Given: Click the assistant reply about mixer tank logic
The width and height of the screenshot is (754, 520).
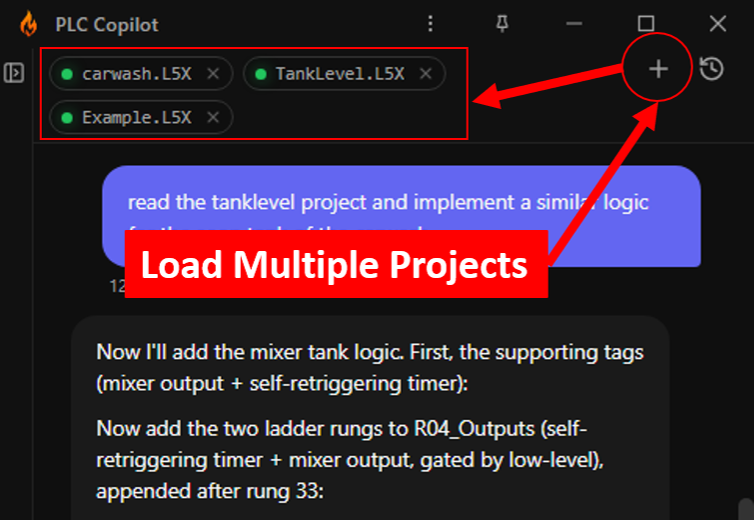Looking at the screenshot, I should click(x=370, y=418).
